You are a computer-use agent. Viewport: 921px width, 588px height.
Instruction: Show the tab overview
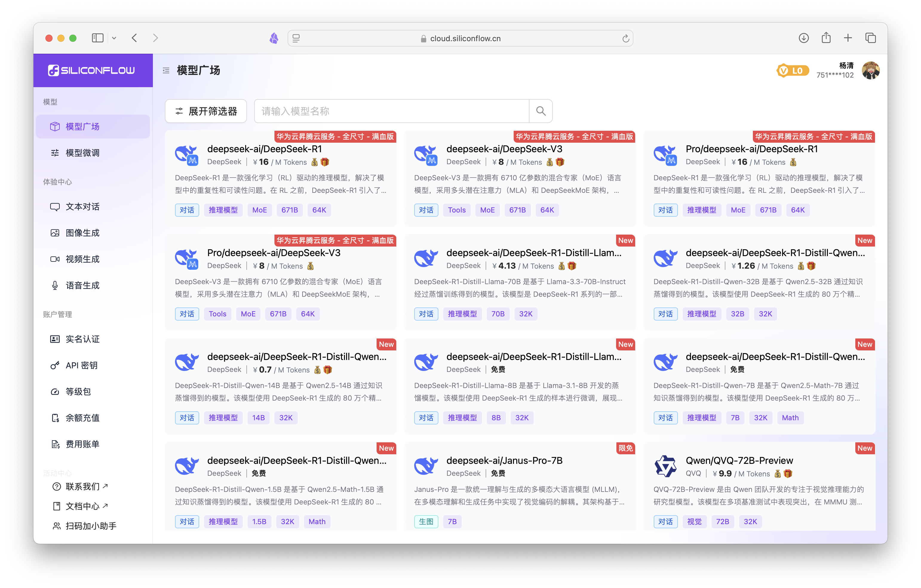pos(871,38)
